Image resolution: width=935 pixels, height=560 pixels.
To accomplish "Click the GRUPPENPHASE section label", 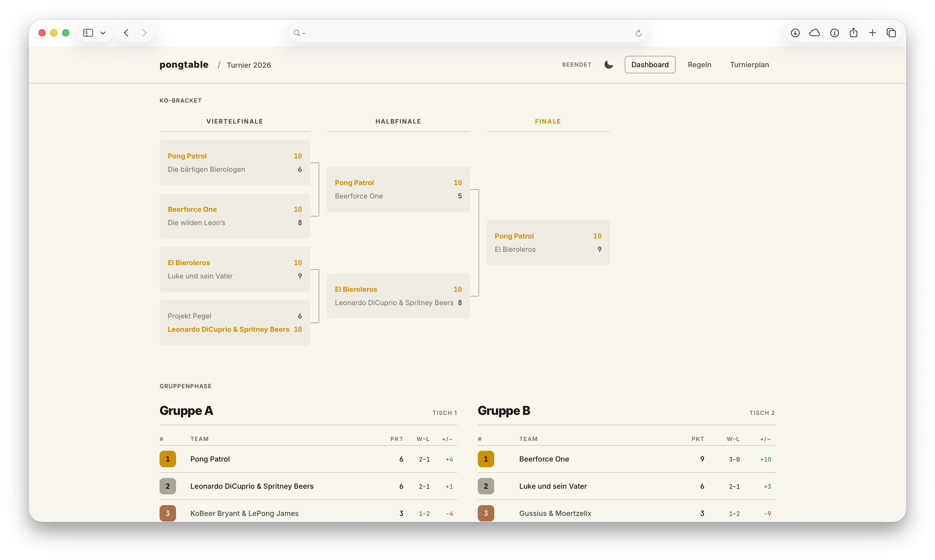I will pos(186,386).
